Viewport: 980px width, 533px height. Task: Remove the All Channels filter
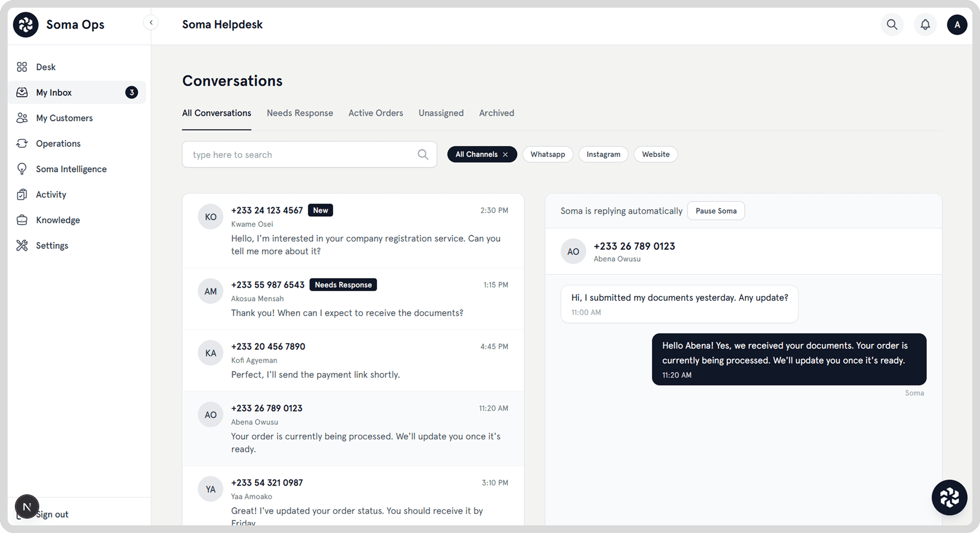point(505,155)
